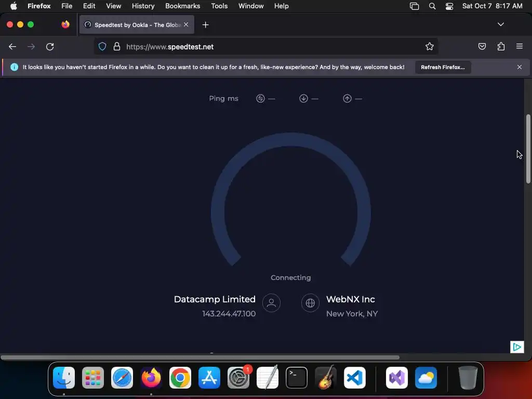532x399 pixels.
Task: Click the Firefox View icon in tab bar
Action: tap(65, 24)
